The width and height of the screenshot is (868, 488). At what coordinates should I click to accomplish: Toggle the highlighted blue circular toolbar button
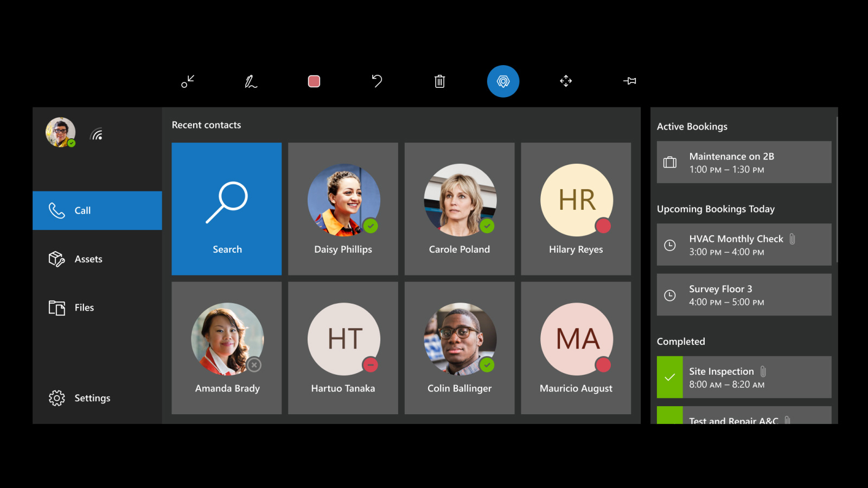[503, 81]
